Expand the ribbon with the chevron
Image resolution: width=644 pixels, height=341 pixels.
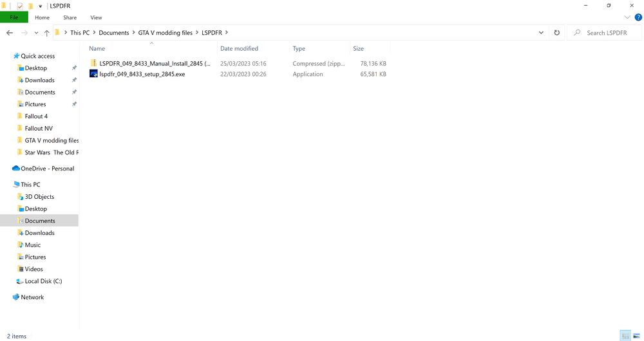coord(627,17)
